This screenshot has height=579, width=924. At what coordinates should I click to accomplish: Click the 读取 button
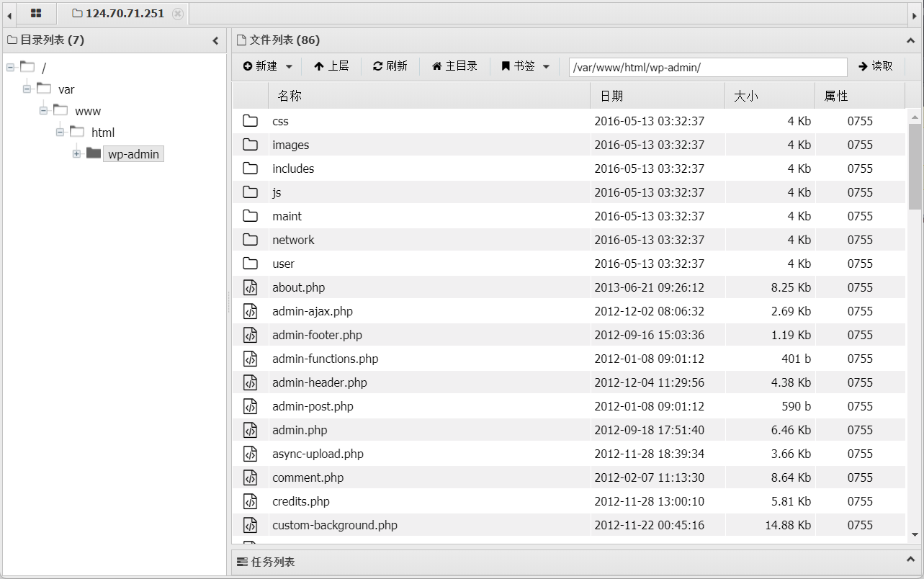[x=876, y=66]
